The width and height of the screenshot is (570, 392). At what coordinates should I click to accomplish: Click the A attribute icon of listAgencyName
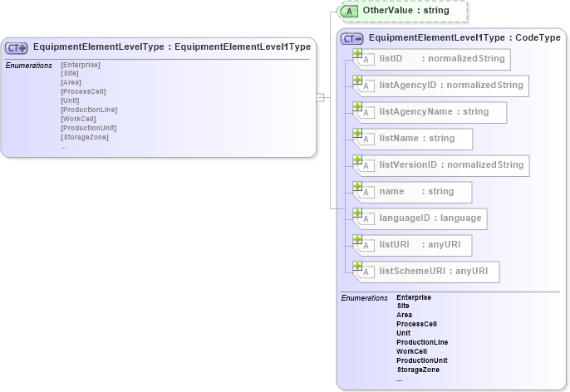pos(366,113)
